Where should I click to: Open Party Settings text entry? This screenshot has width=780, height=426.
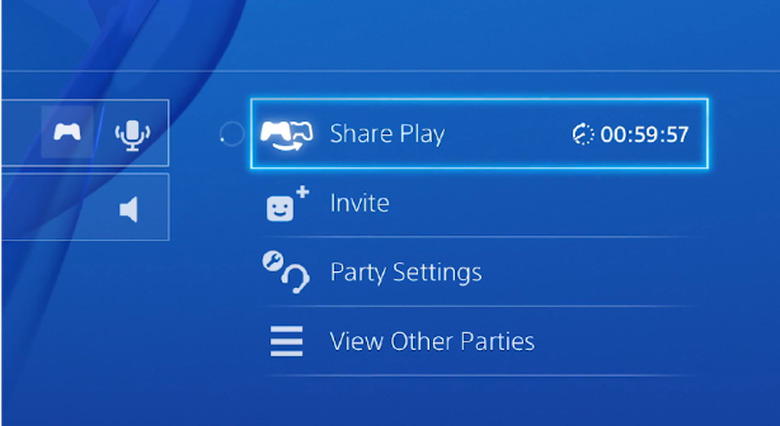click(406, 273)
